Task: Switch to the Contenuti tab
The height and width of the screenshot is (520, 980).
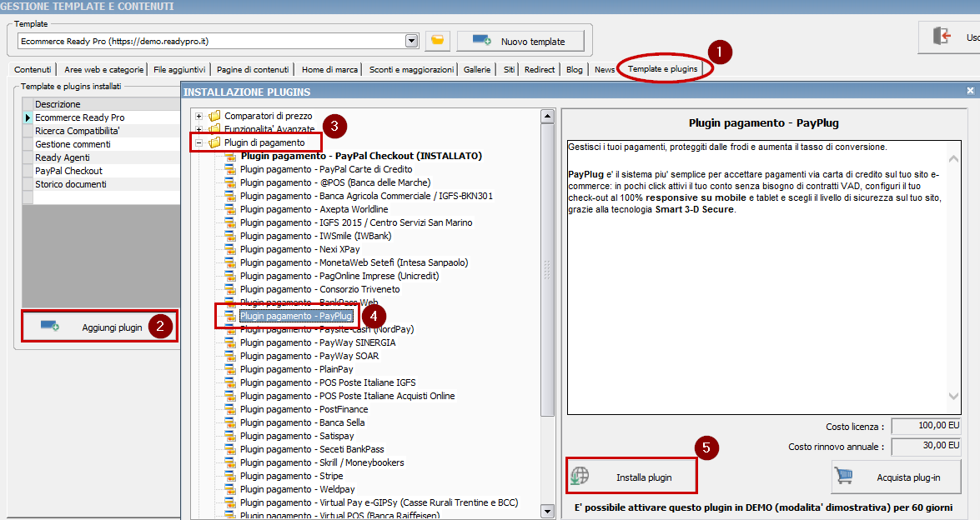Action: click(x=33, y=69)
